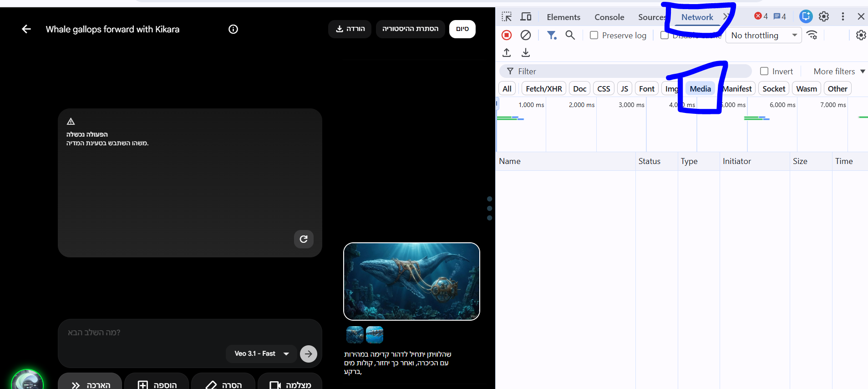Select the whale scene thumbnail

[x=411, y=281]
